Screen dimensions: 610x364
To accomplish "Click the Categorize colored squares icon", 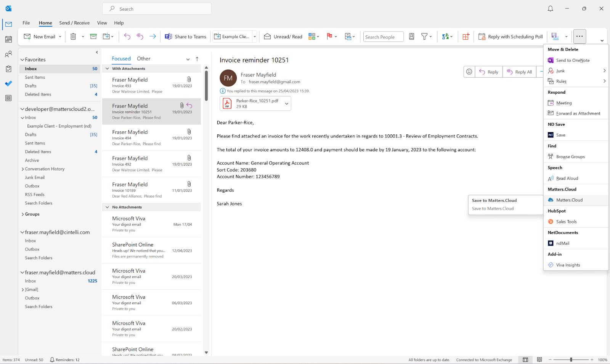I will (312, 37).
